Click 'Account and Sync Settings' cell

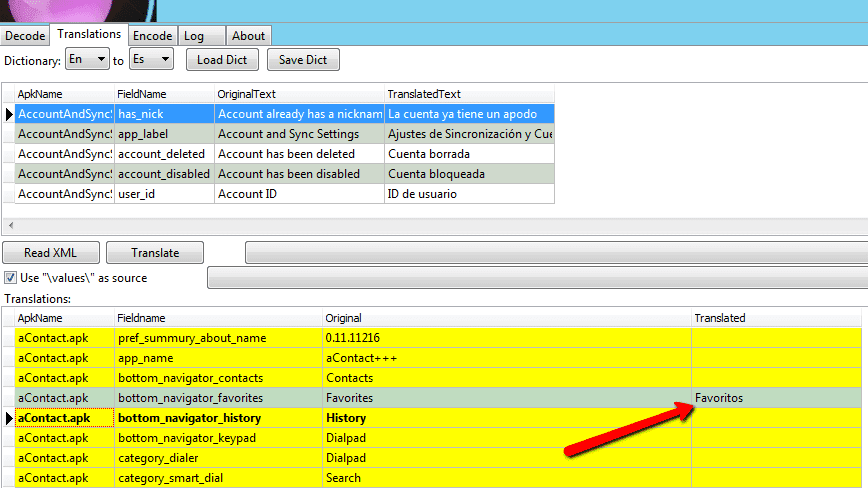(x=299, y=134)
